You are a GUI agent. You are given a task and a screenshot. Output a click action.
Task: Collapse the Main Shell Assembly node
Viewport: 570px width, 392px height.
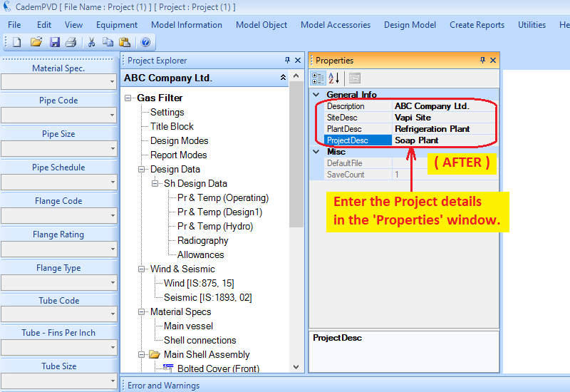click(x=141, y=354)
